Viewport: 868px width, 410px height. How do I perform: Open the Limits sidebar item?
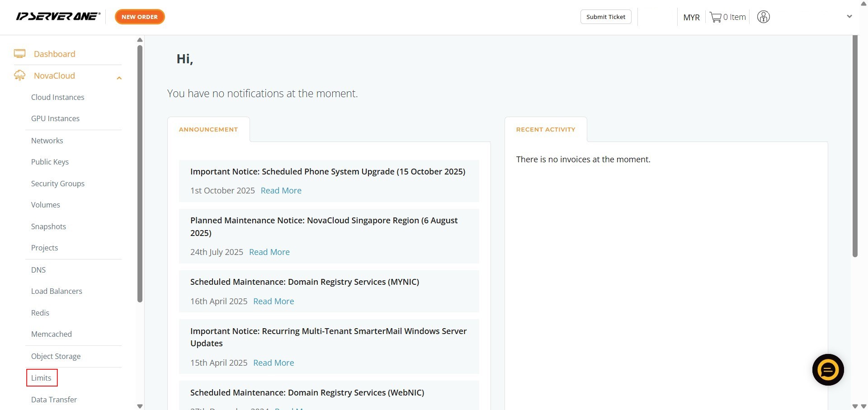pyautogui.click(x=41, y=378)
